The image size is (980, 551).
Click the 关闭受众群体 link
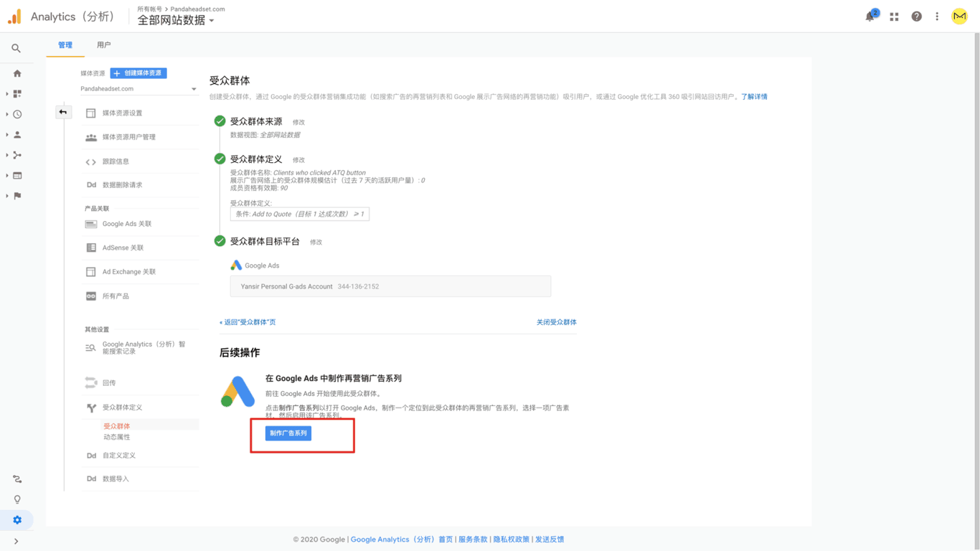point(556,322)
